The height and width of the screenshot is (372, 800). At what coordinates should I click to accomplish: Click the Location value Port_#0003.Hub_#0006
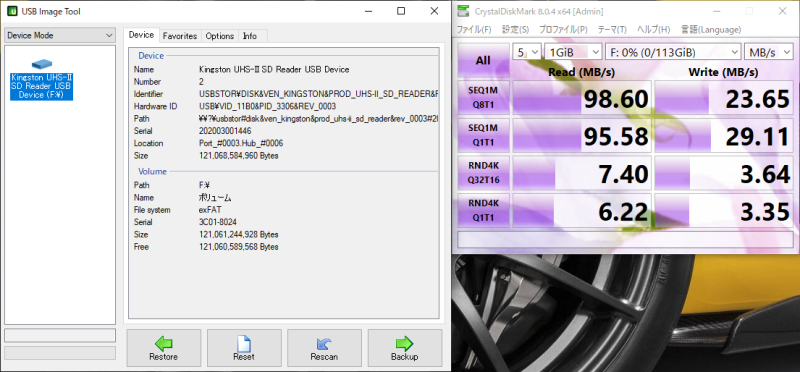pyautogui.click(x=241, y=143)
